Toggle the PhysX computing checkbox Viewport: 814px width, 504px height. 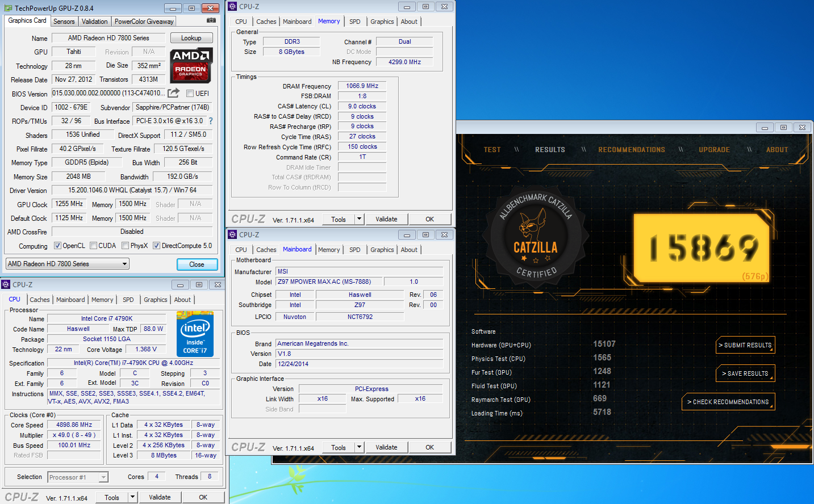point(125,246)
